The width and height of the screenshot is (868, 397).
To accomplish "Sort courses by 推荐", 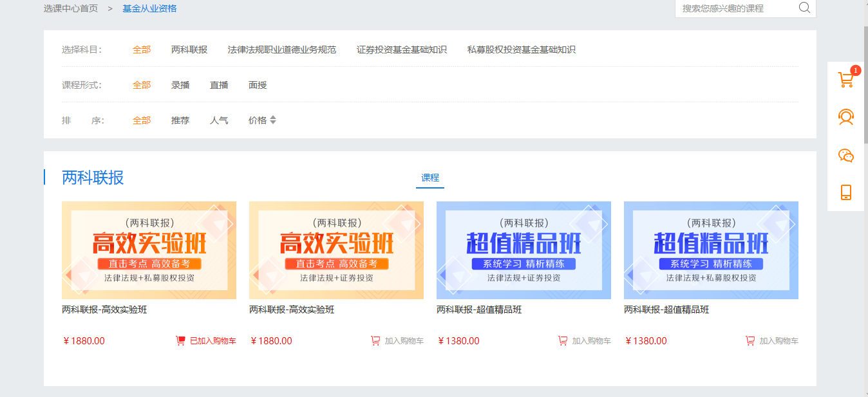I will tap(180, 120).
